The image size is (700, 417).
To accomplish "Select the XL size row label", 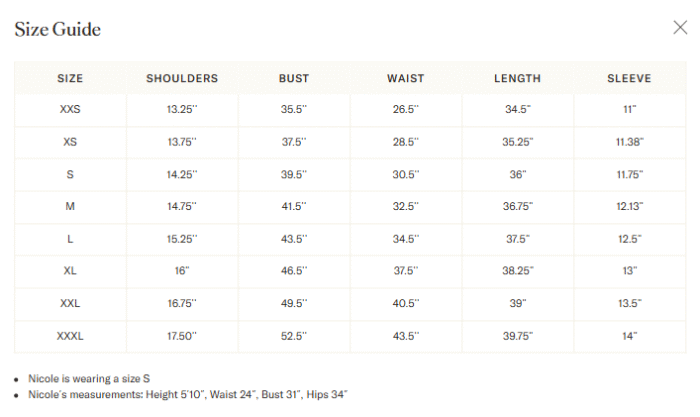I will [70, 271].
